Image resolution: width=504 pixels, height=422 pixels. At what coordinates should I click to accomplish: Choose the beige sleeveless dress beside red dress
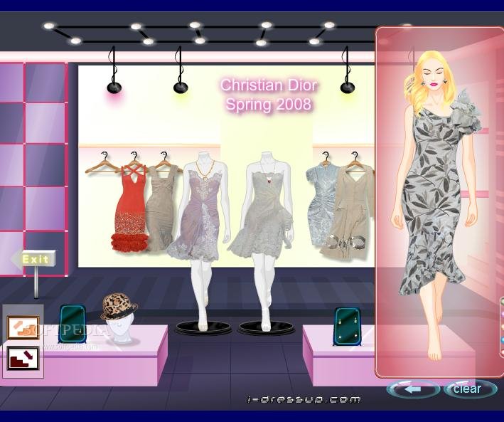(160, 208)
